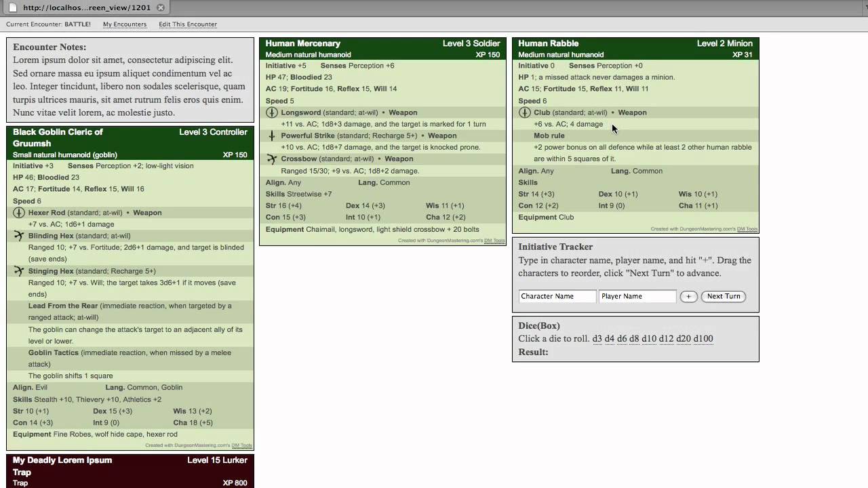868x488 pixels.
Task: Roll the d6 die
Action: pyautogui.click(x=622, y=339)
